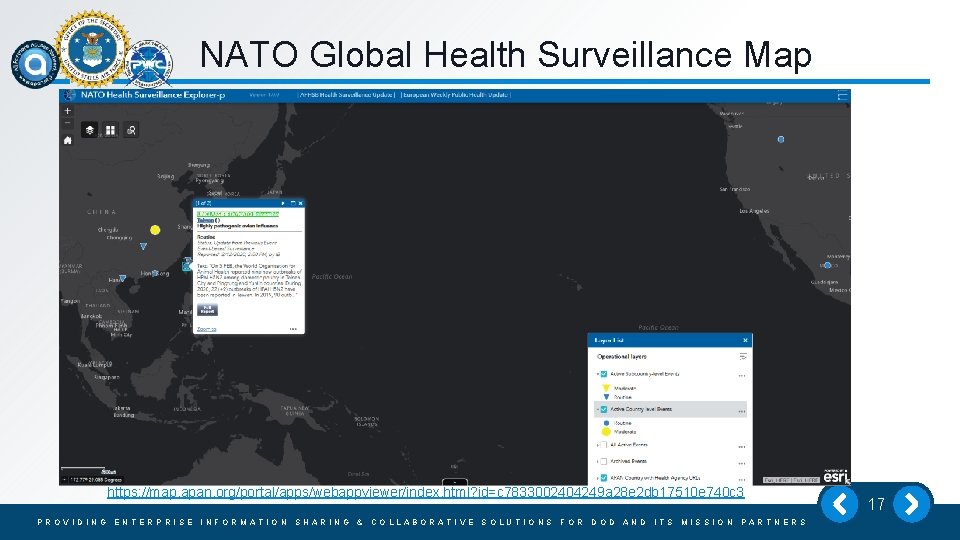Open AFHSB Health Surveillance Update link
Image resolution: width=960 pixels, height=540 pixels.
[347, 95]
